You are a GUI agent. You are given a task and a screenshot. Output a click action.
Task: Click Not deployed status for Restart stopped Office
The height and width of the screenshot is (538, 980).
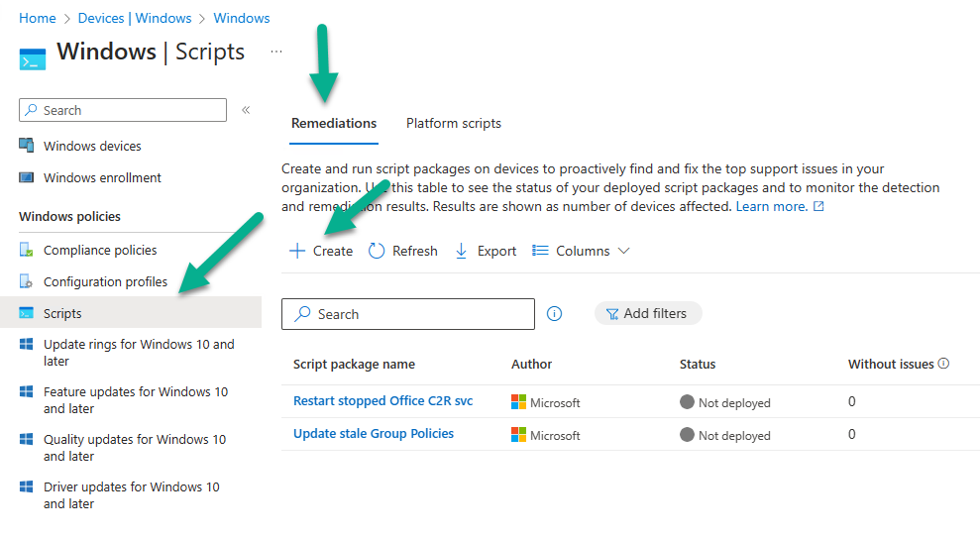[725, 402]
